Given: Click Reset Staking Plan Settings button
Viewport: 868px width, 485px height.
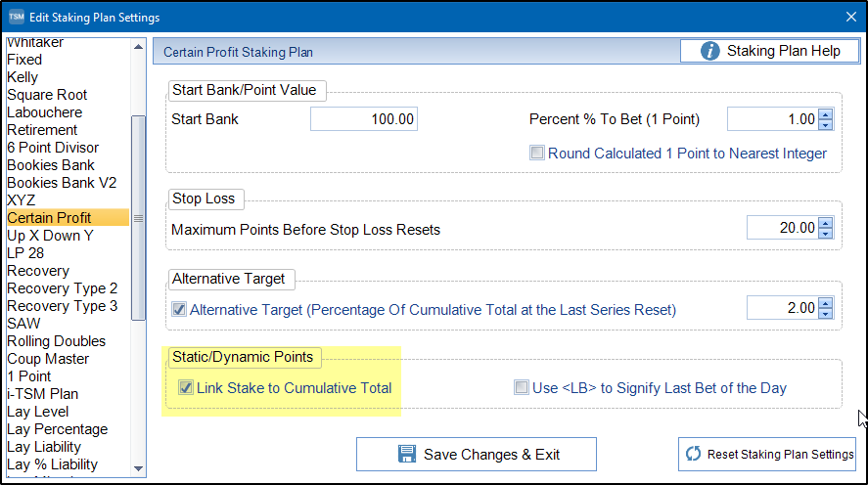Looking at the screenshot, I should tap(768, 454).
